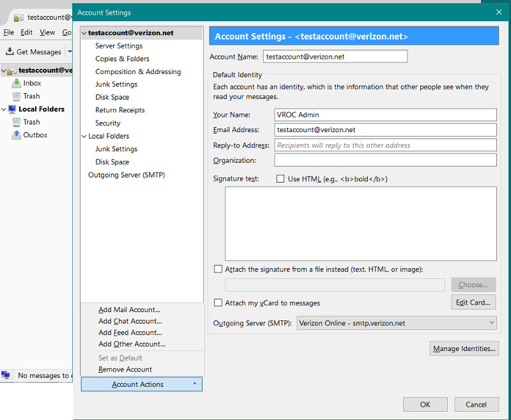The height and width of the screenshot is (420, 511).
Task: Select Server Settings in the tree
Action: tap(119, 46)
